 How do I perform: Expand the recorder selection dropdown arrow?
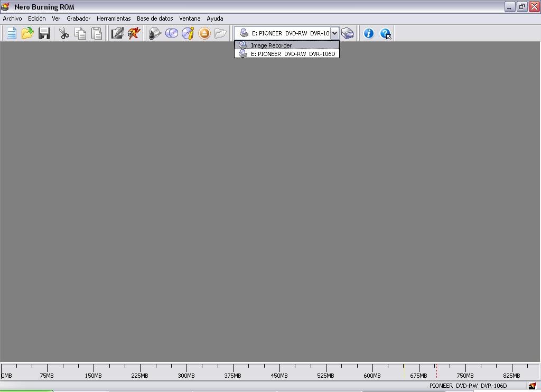334,33
